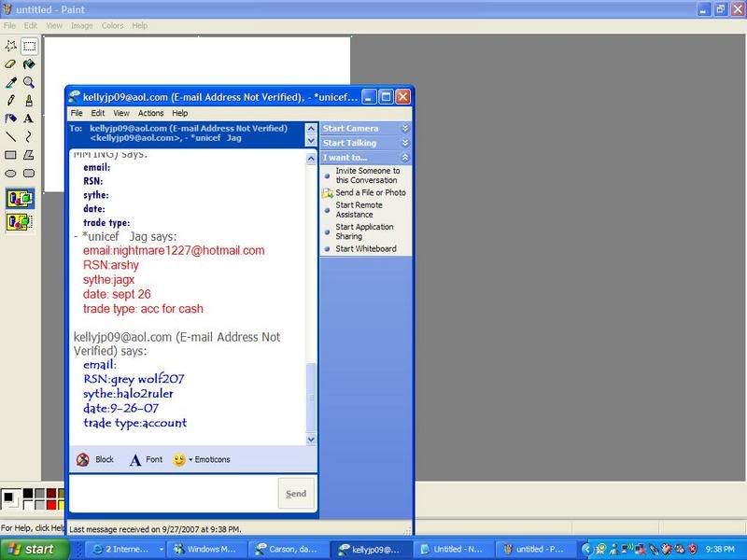Select the Text tool in Paint
Image resolution: width=747 pixels, height=560 pixels.
[x=29, y=119]
